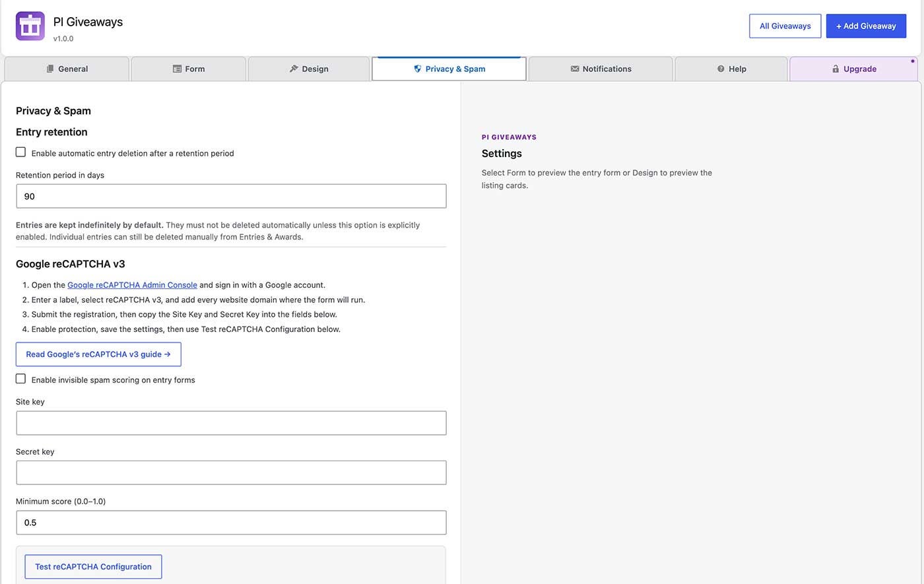Click Read Google's reCAPTCHA v3 guide button
924x584 pixels.
coord(98,354)
